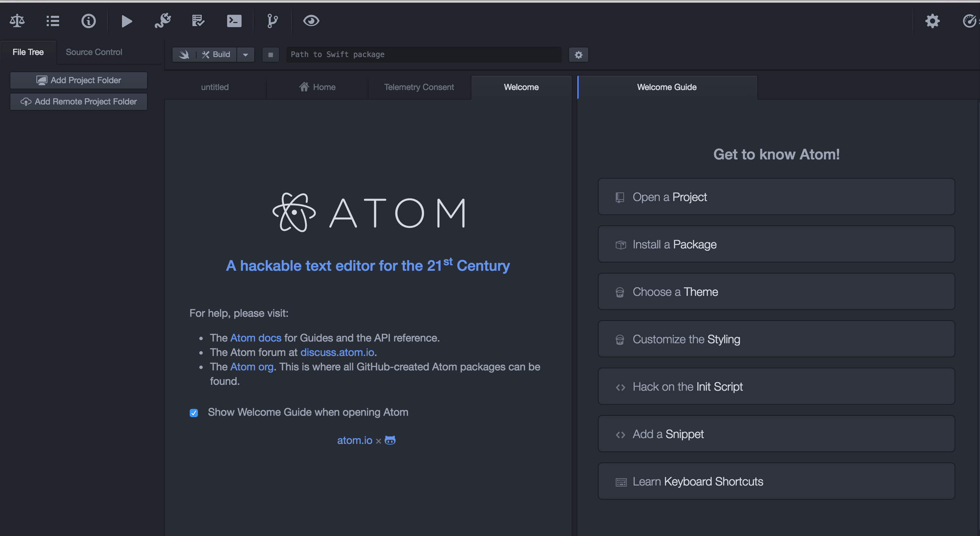This screenshot has width=980, height=536.
Task: Open the atom.io link
Action: (355, 440)
